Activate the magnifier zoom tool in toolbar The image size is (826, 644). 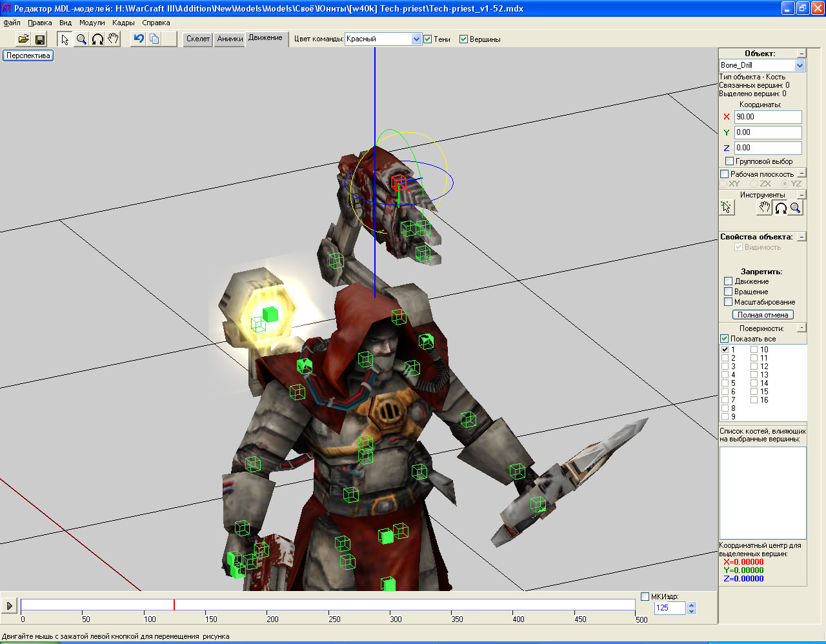pyautogui.click(x=81, y=39)
